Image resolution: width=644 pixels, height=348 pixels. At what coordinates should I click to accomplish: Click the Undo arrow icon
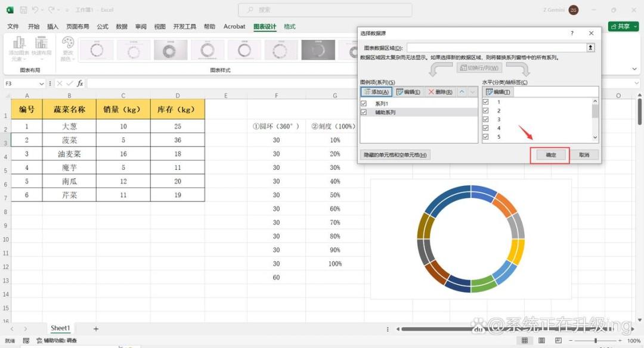tap(35, 10)
